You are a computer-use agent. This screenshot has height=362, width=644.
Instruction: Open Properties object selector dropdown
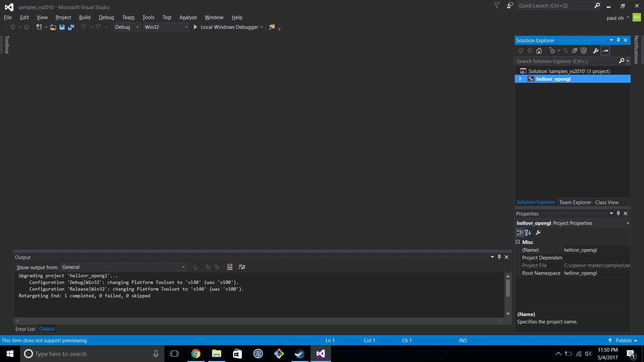pyautogui.click(x=628, y=223)
